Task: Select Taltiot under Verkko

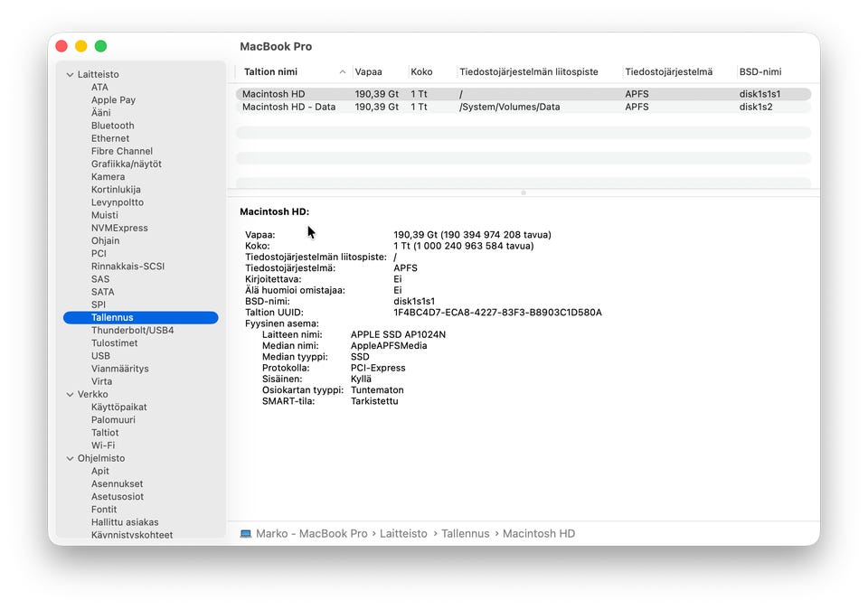Action: click(x=105, y=433)
